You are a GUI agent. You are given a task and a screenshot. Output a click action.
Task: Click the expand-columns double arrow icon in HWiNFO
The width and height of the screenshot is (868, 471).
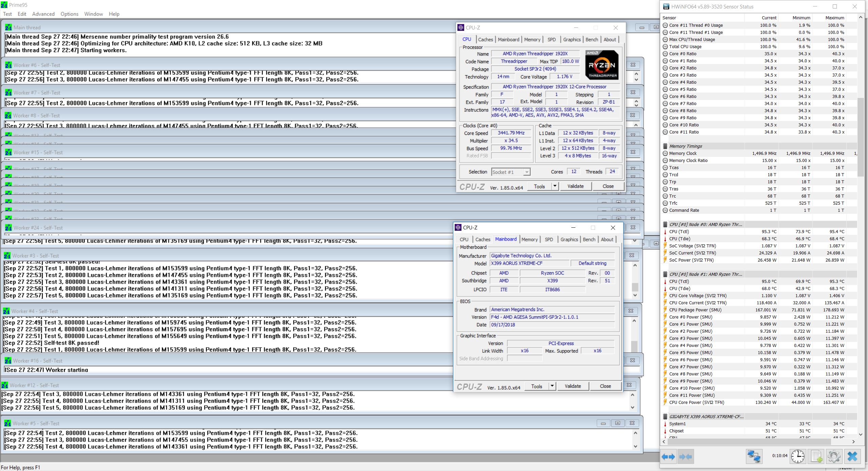pos(668,456)
